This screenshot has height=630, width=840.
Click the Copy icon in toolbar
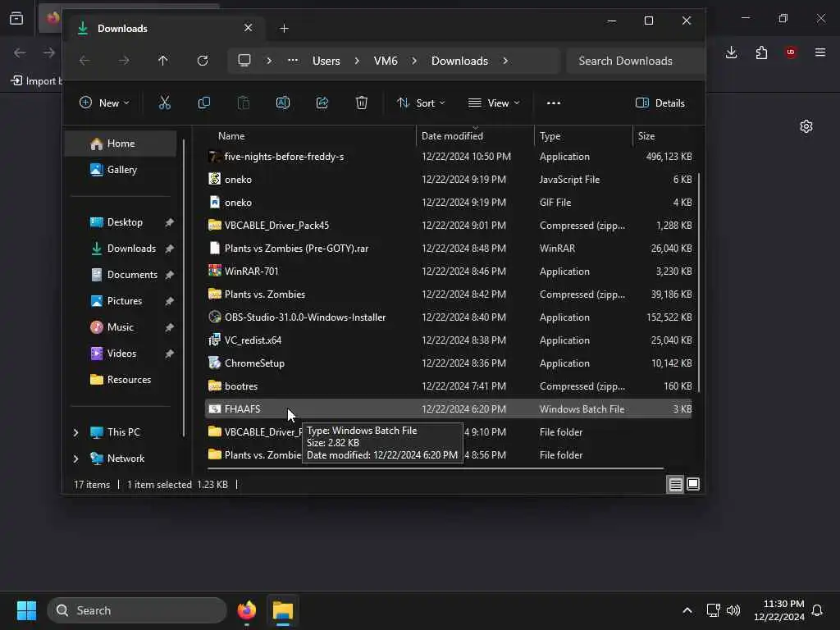coord(203,103)
